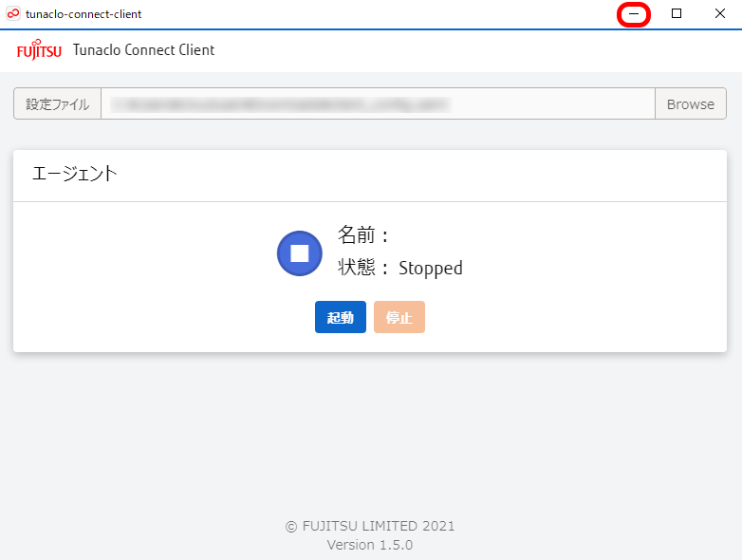Click the FUJITSU LIMITED 2021 copyright text
742x560 pixels.
pos(370,526)
